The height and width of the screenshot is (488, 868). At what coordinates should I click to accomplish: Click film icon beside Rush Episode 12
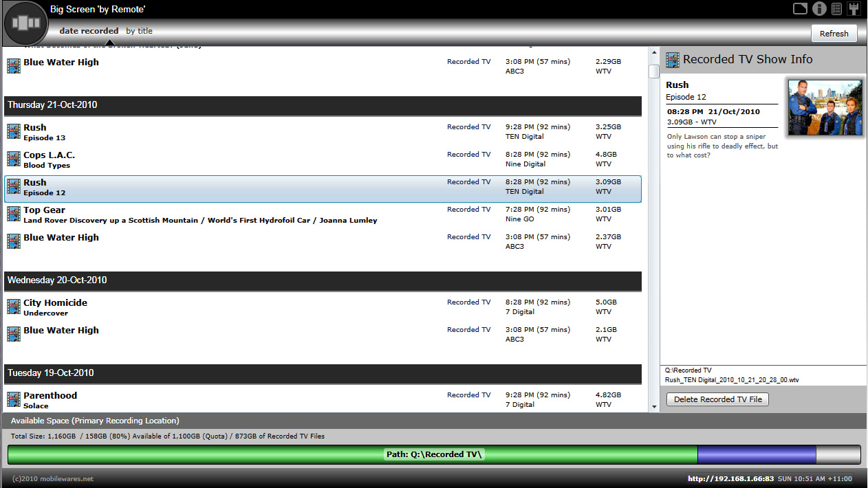pyautogui.click(x=14, y=186)
